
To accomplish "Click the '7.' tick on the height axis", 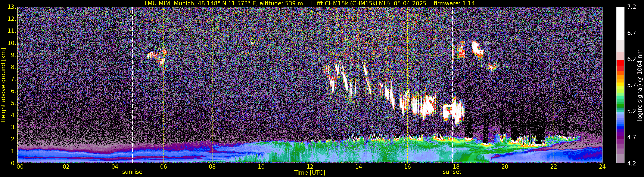I will (x=13, y=79).
